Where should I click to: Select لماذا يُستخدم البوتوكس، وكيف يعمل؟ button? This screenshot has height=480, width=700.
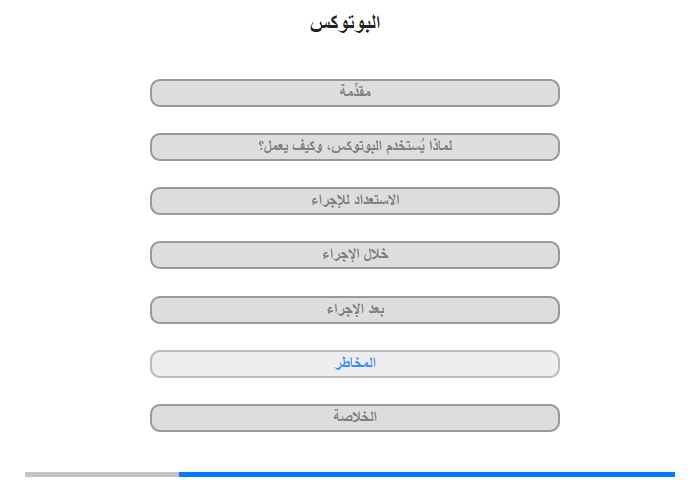click(354, 147)
